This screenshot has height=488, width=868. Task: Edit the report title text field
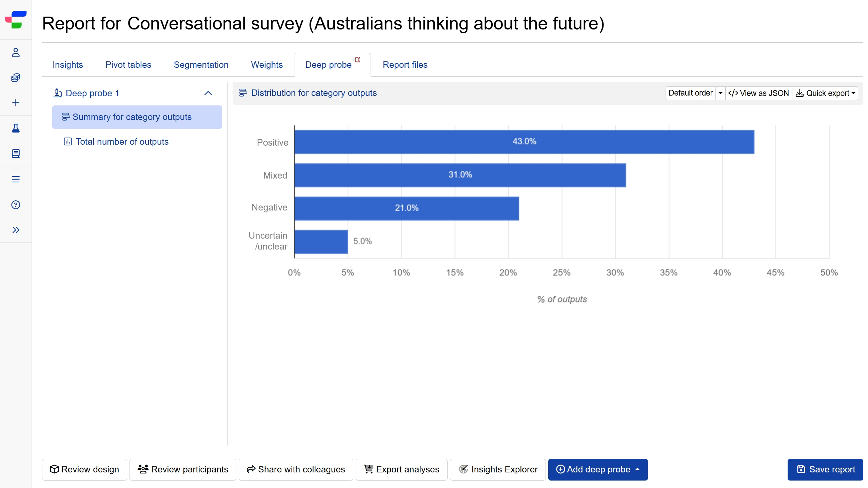point(365,24)
